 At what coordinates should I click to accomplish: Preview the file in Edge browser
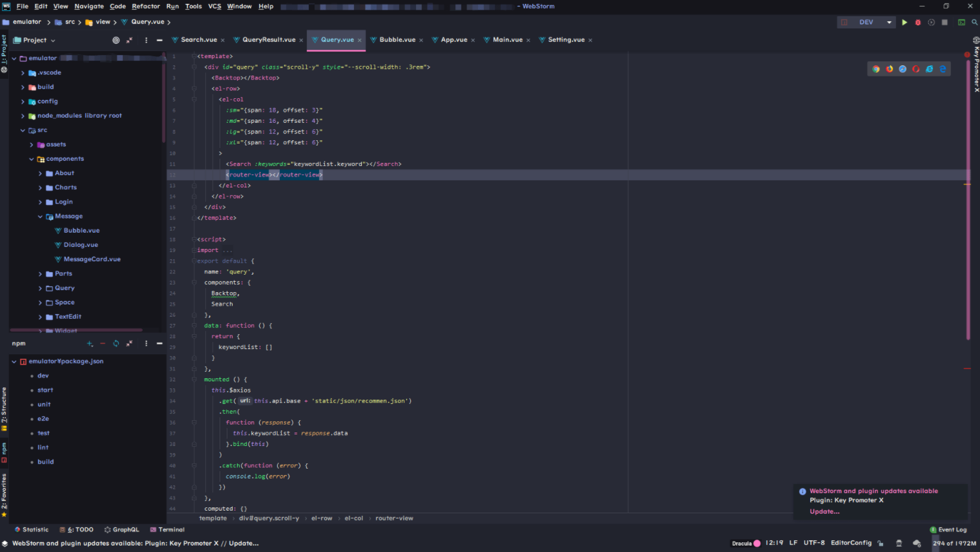(x=943, y=69)
